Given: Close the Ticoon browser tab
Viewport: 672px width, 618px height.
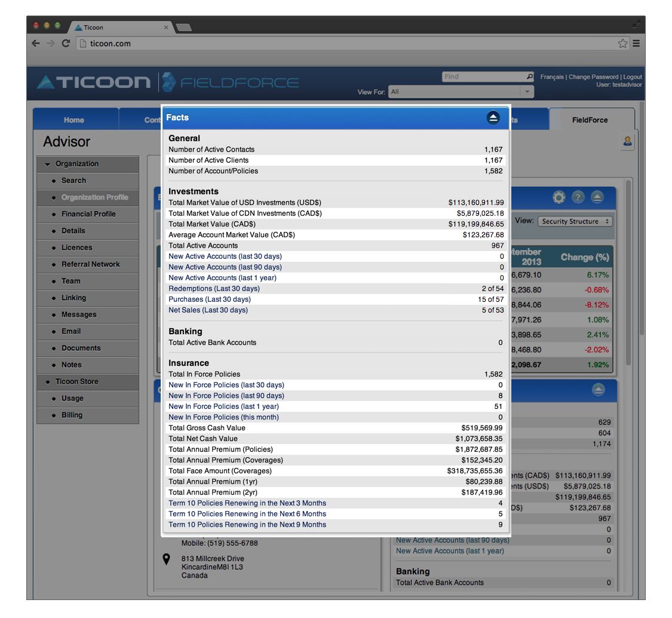Looking at the screenshot, I should click(x=166, y=27).
